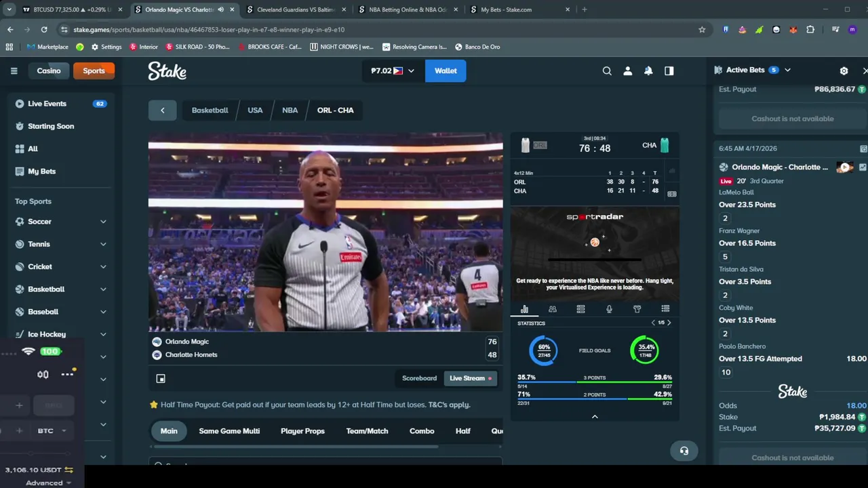This screenshot has width=868, height=488.
Task: Click the bet details icon beside 6:45 AM
Action: click(x=863, y=148)
